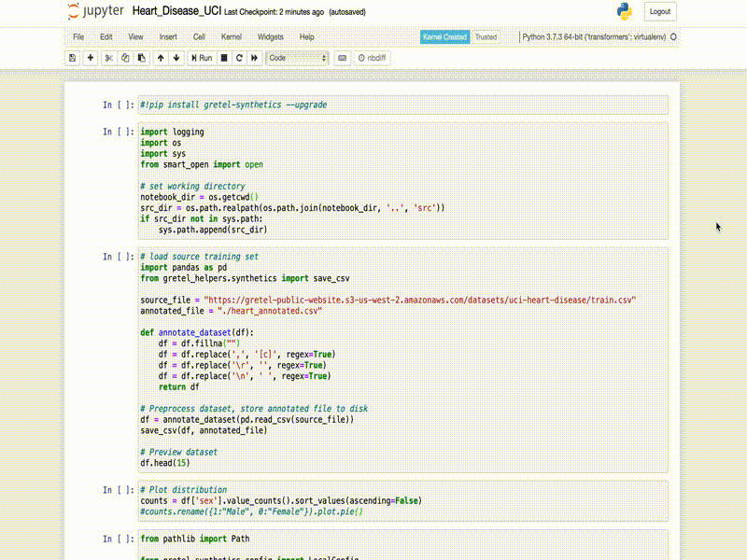This screenshot has width=747, height=560.
Task: Click the 'save_csv(df, annotated_file)' line
Action: [204, 430]
